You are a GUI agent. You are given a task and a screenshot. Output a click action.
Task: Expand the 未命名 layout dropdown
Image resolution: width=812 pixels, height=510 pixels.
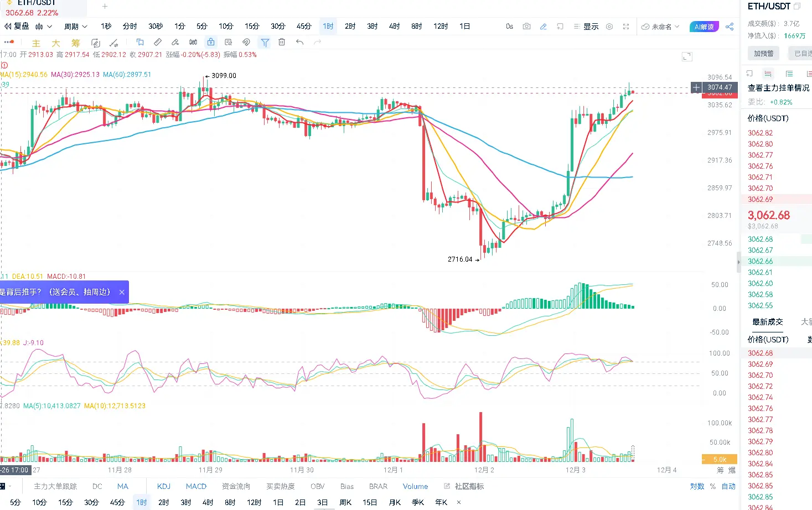point(660,27)
